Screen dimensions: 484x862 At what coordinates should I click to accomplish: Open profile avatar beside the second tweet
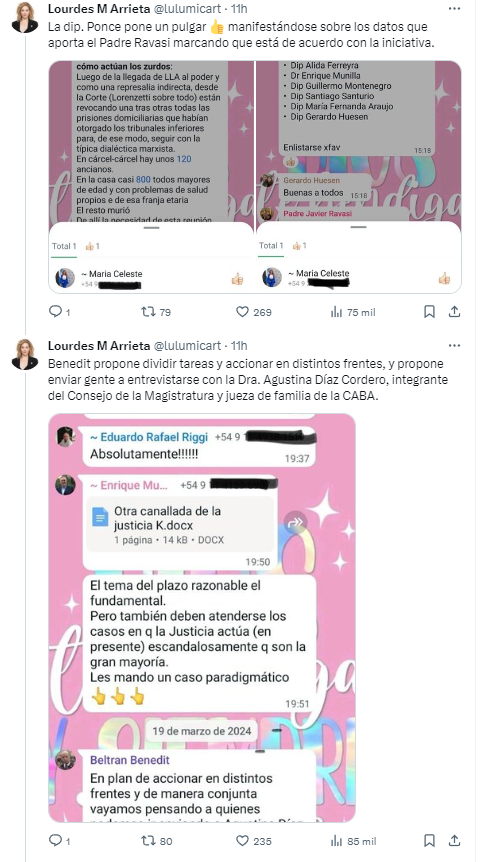pos(25,354)
